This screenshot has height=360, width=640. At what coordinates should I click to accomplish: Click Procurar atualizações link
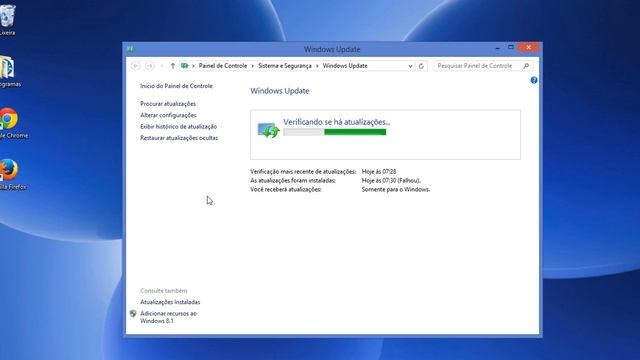(168, 104)
